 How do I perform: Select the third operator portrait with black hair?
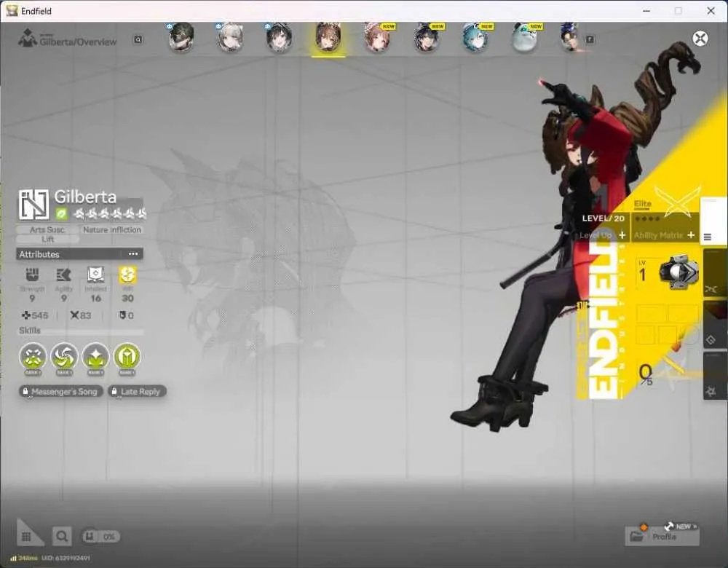pos(279,37)
